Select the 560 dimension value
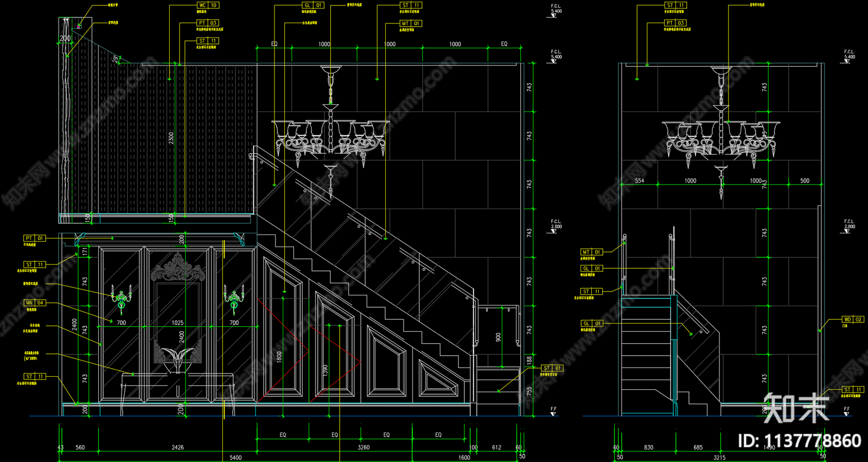Viewport: 868px width, 462px height. click(x=80, y=447)
